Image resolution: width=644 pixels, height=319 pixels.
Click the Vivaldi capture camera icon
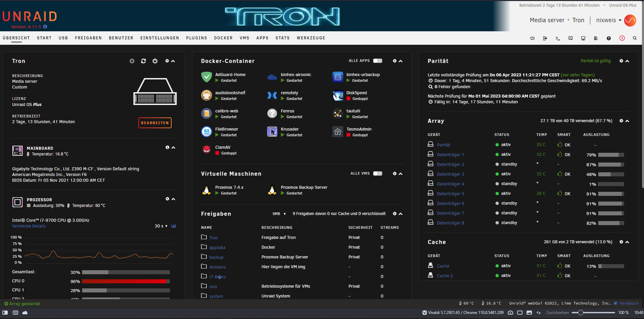(510, 313)
